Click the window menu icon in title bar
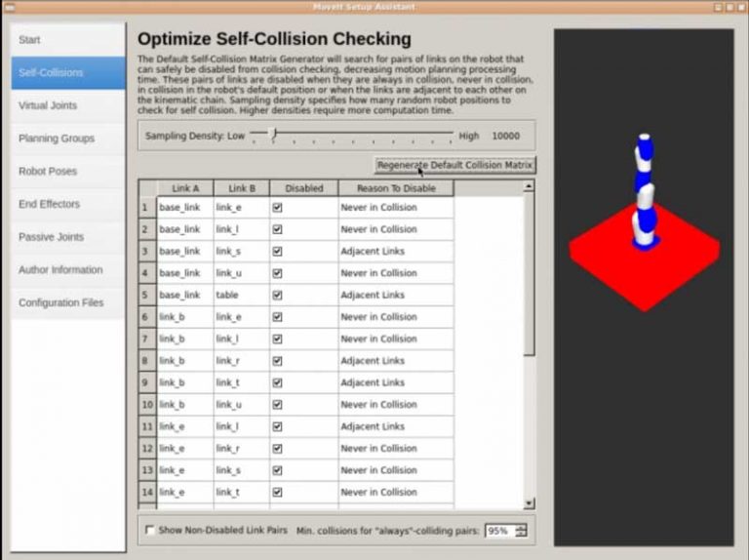749x560 pixels. [9, 7]
